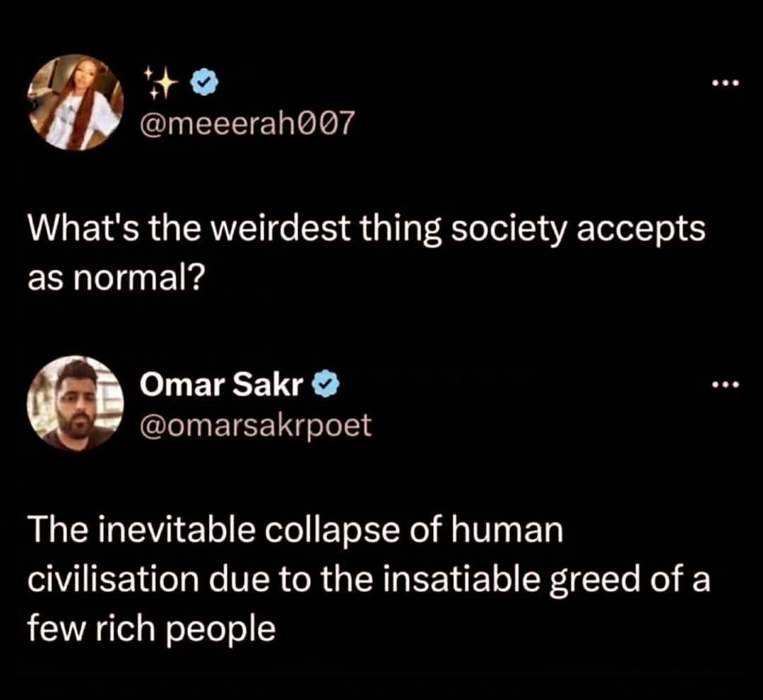This screenshot has height=700, width=763.
Task: Click the phrase "few rich people"
Action: (151, 629)
